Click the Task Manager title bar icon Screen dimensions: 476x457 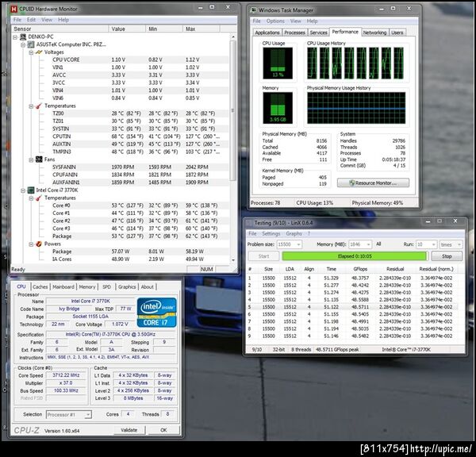(254, 10)
